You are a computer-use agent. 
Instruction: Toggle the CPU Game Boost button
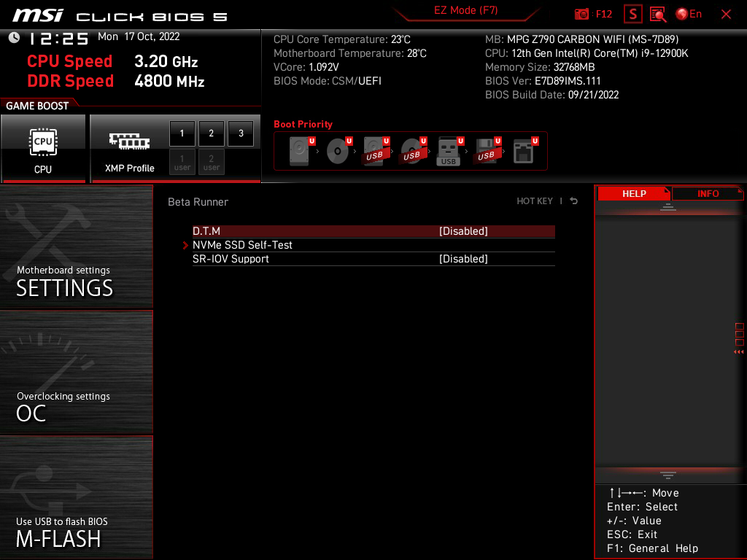click(43, 148)
